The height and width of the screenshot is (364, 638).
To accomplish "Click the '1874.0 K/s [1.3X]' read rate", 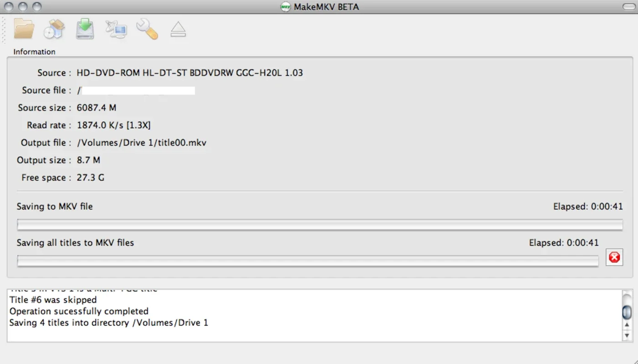I will click(x=113, y=125).
